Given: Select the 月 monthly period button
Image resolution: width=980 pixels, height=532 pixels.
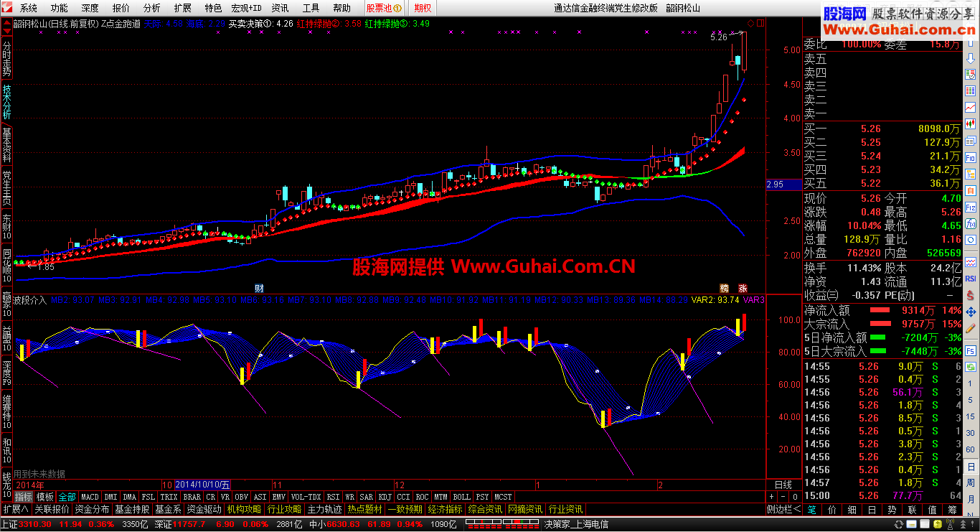Looking at the screenshot, I should click(x=970, y=499).
